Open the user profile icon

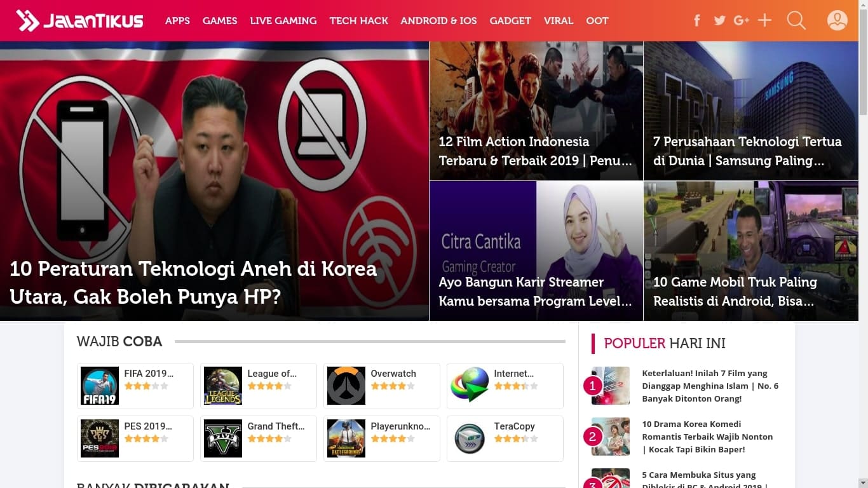[837, 20]
